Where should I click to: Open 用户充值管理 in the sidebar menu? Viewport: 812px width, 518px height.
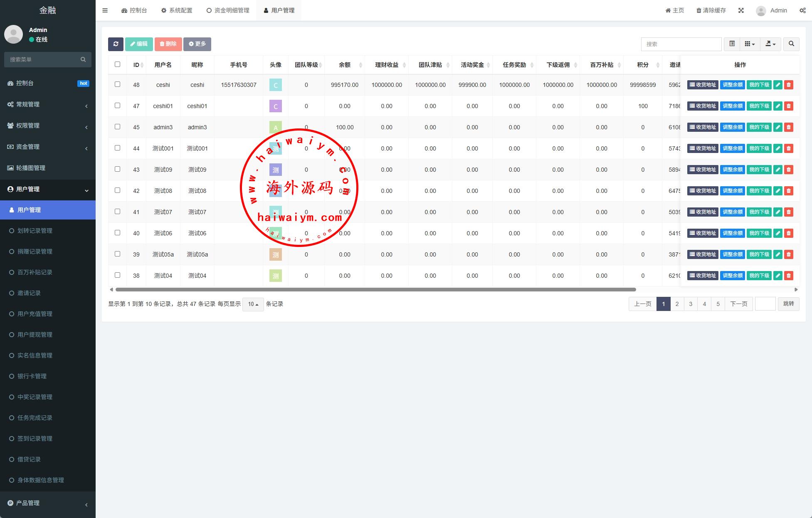(x=35, y=314)
